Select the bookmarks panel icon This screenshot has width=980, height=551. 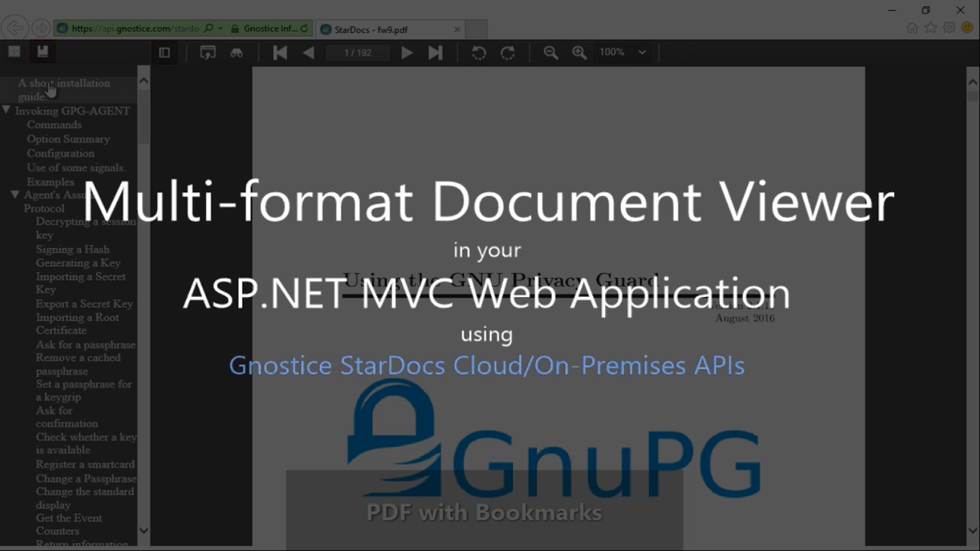pos(42,51)
